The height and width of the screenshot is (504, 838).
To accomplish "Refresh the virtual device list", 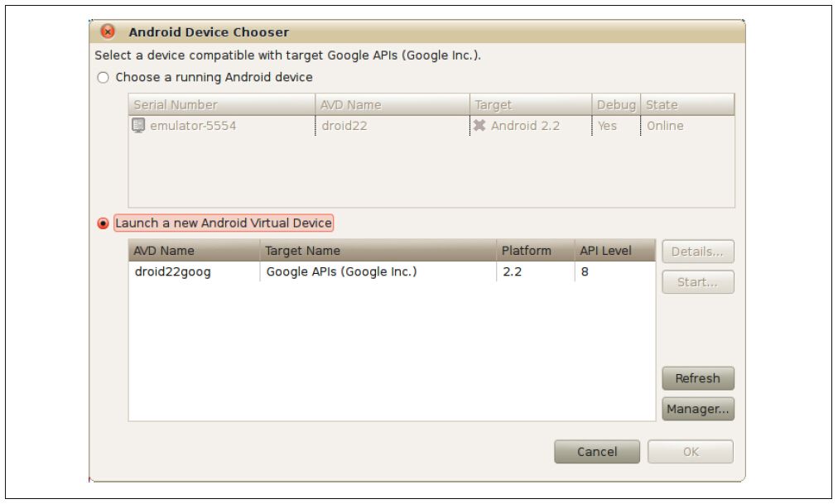I will (698, 378).
